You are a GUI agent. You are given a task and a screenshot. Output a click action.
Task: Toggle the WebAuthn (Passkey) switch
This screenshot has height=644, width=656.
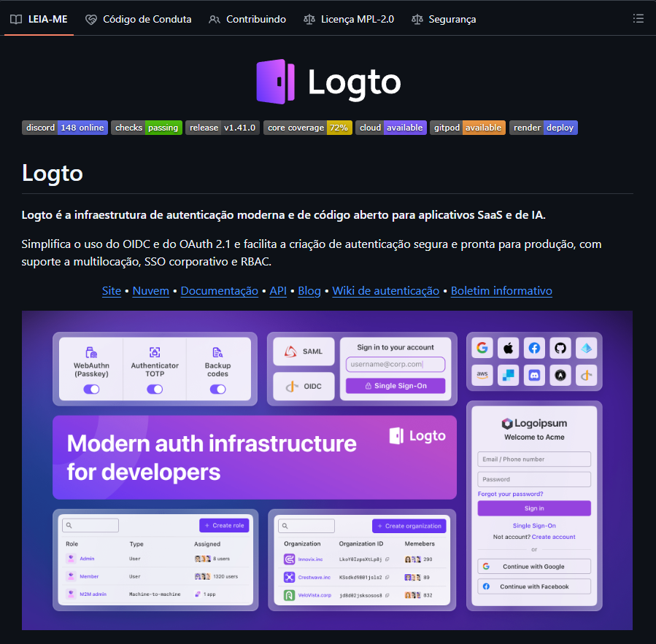coord(91,389)
